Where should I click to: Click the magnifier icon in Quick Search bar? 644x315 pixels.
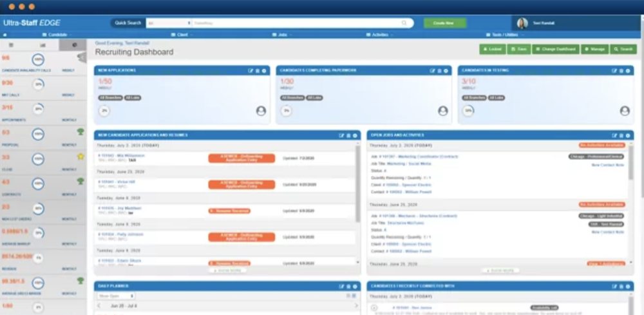[404, 23]
